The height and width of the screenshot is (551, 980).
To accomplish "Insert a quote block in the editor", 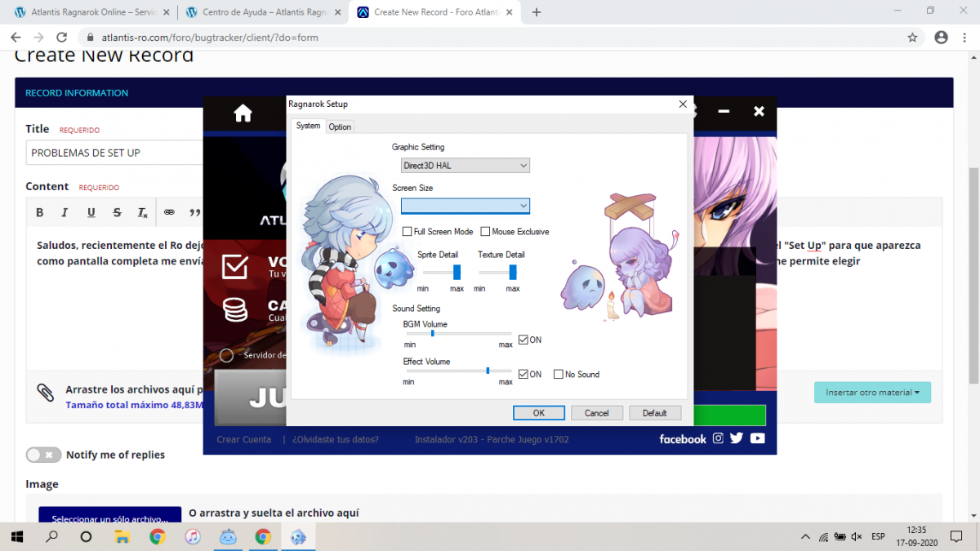I will click(x=195, y=212).
